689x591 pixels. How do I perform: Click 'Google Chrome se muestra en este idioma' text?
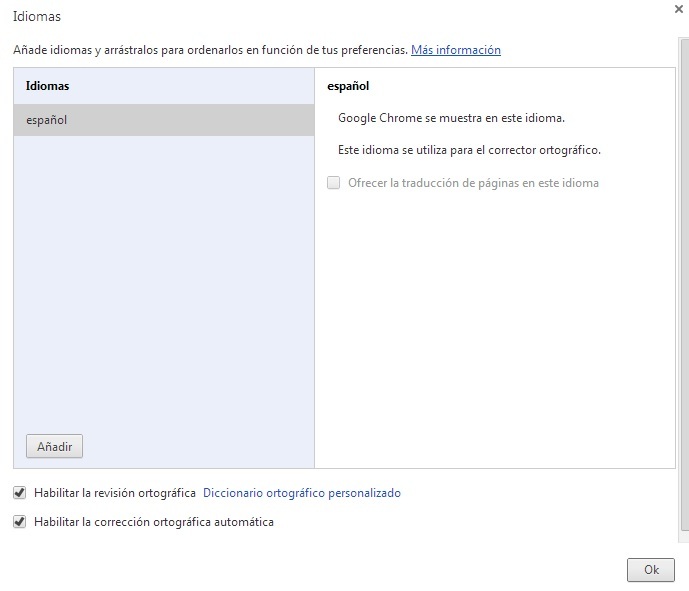pos(451,117)
